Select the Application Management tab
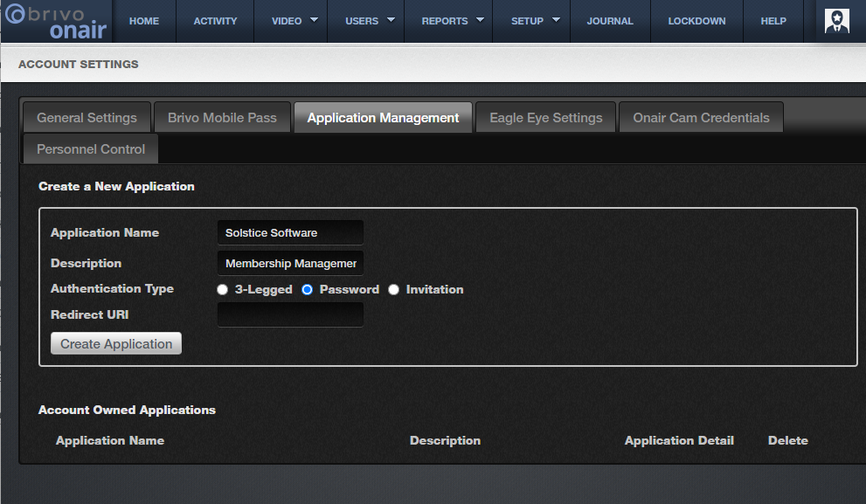The height and width of the screenshot is (504, 866). [383, 118]
